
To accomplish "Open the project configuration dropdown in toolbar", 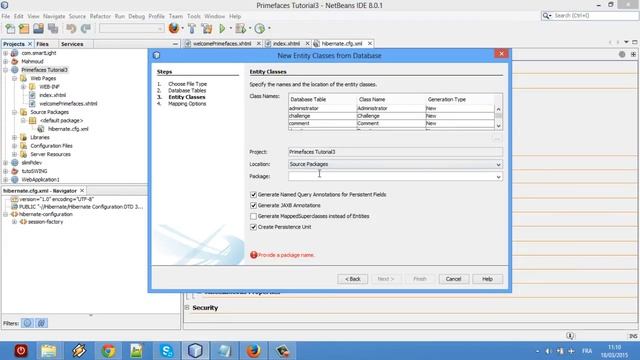I will point(131,29).
